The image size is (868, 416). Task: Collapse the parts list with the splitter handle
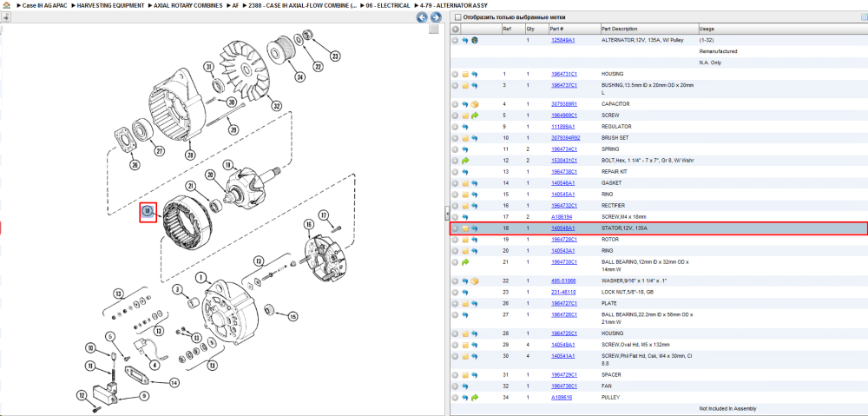pos(447,212)
